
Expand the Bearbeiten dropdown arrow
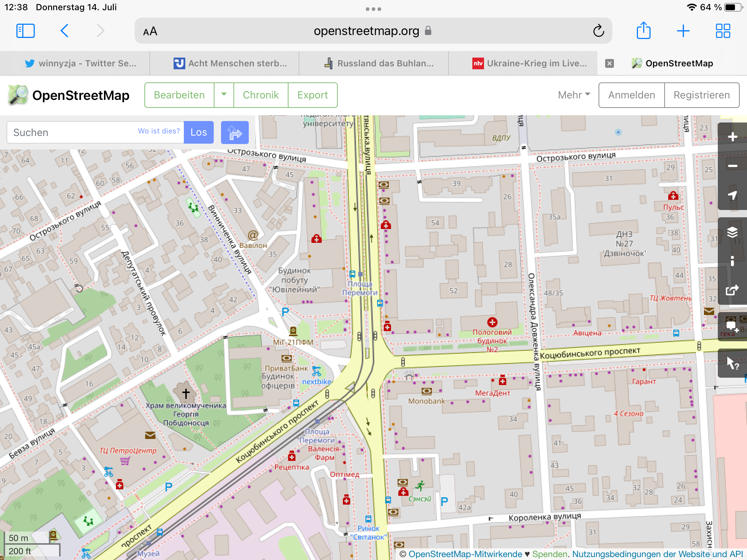[224, 95]
